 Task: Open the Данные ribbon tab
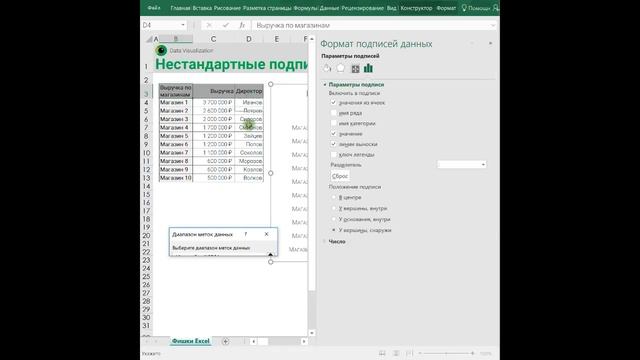(x=329, y=8)
